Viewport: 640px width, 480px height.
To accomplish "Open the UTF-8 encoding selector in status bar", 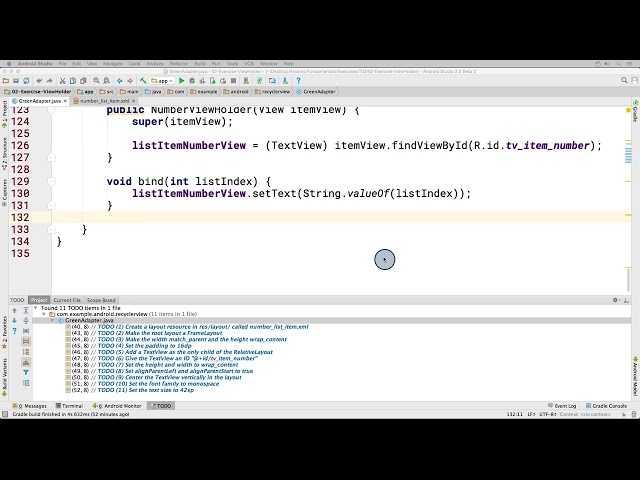I will click(x=547, y=414).
